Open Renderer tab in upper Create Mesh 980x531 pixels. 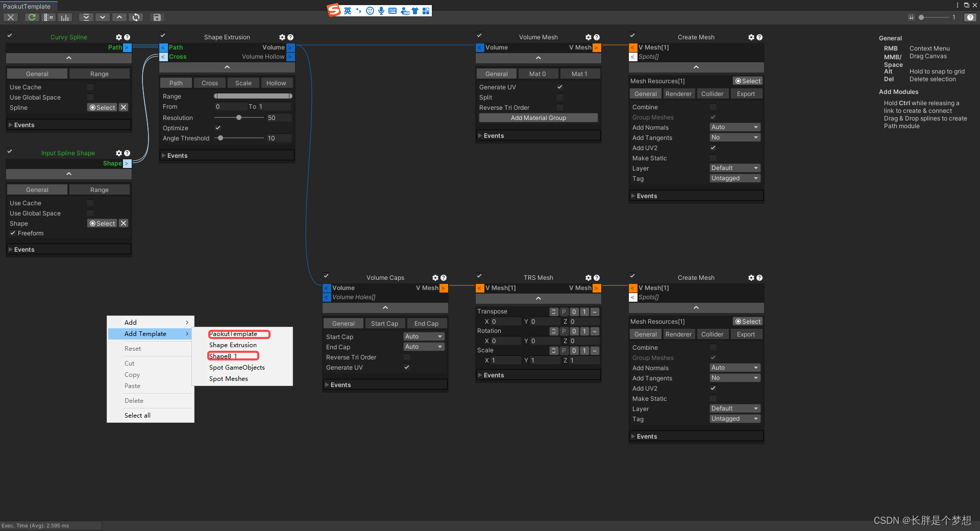678,94
